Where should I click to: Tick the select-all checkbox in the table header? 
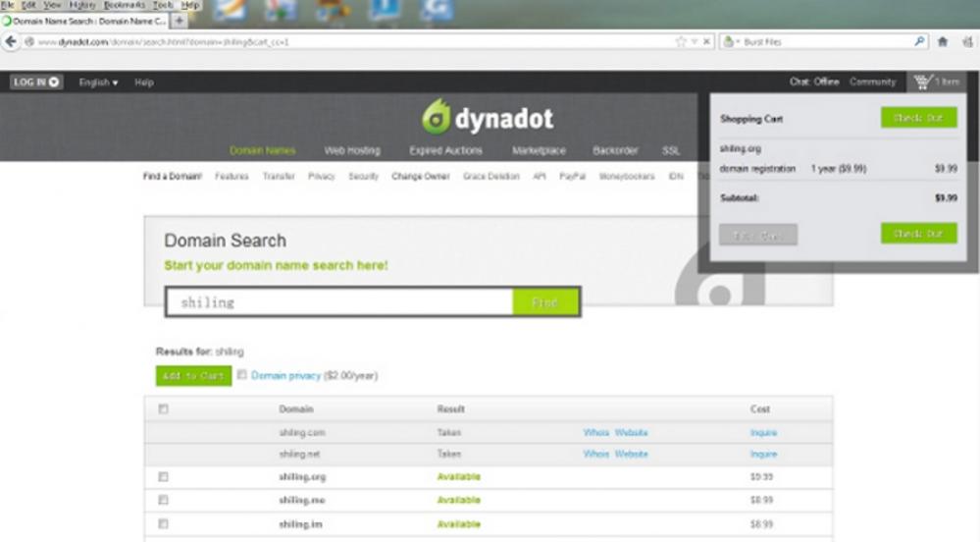coord(163,408)
